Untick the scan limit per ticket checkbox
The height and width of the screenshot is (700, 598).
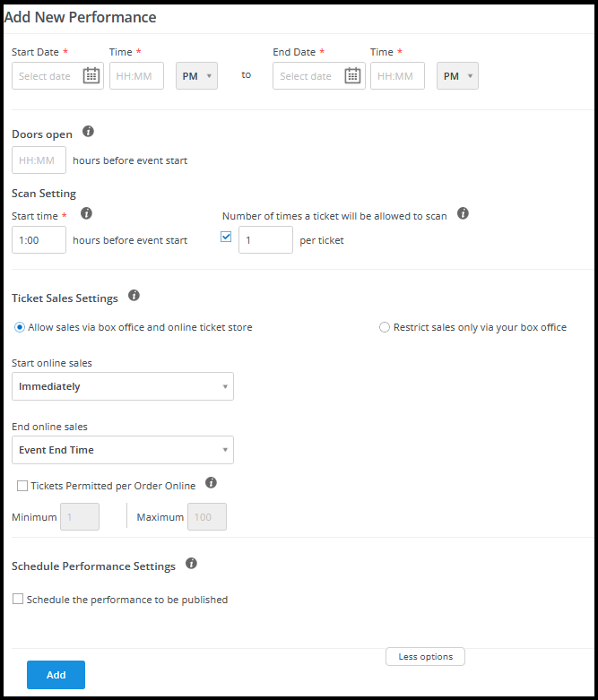pos(226,237)
